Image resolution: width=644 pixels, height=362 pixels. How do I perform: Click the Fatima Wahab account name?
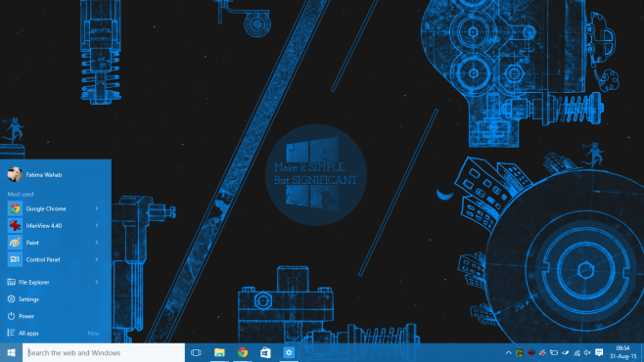44,175
